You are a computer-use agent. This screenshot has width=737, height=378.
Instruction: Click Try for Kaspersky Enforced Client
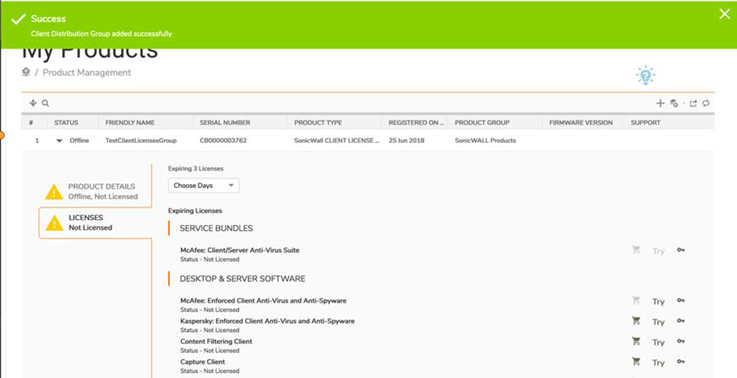[x=658, y=322]
